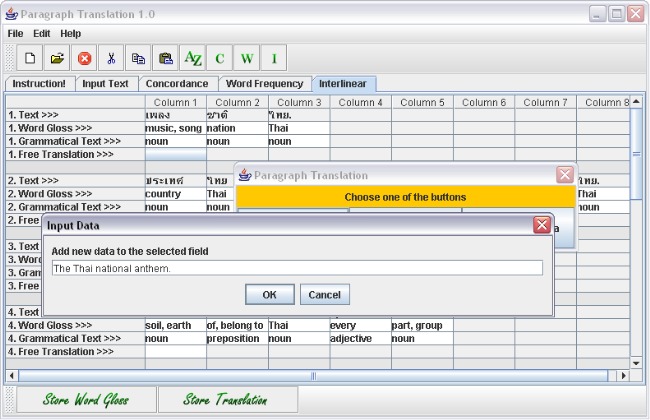Minimize the main Paragraph Translation window

tap(597, 14)
